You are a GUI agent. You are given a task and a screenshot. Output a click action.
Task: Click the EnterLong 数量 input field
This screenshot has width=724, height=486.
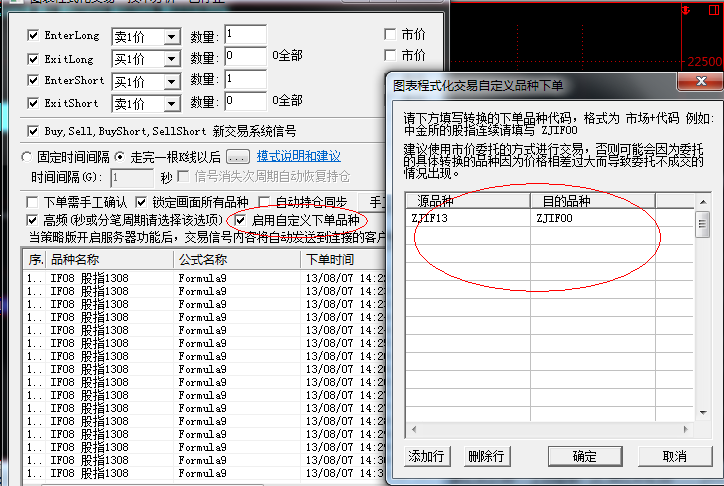[246, 35]
